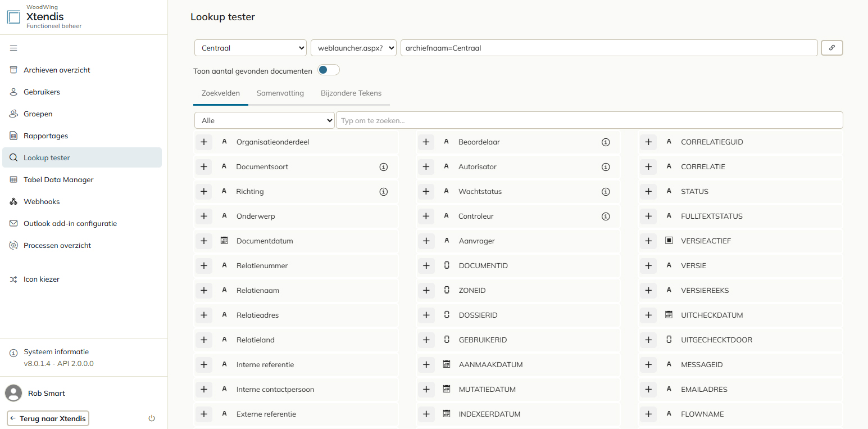
Task: Open the Rapportages menu item
Action: 82,136
